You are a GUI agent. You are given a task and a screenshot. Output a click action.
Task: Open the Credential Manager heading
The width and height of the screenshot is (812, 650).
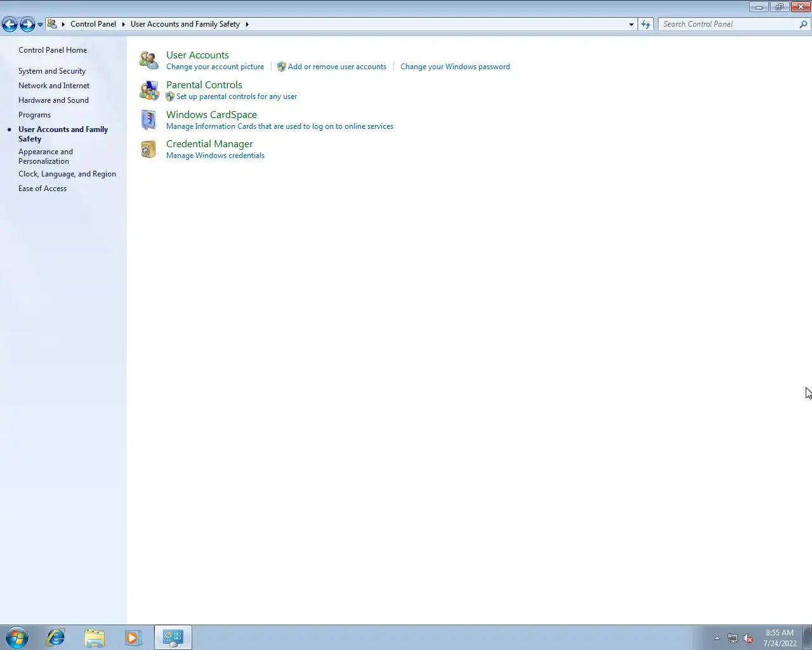coord(209,144)
